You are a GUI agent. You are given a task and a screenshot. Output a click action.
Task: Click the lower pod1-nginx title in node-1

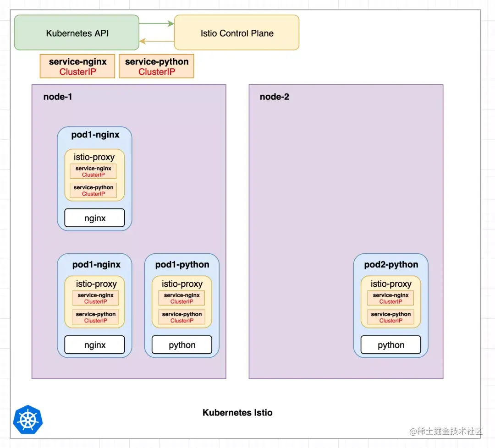[96, 264]
